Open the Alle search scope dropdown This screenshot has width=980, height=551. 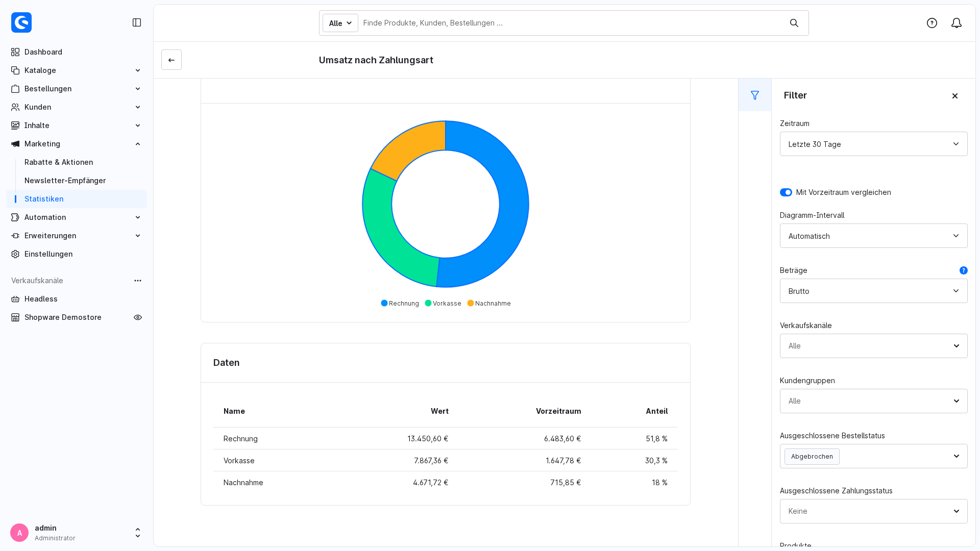click(x=340, y=23)
